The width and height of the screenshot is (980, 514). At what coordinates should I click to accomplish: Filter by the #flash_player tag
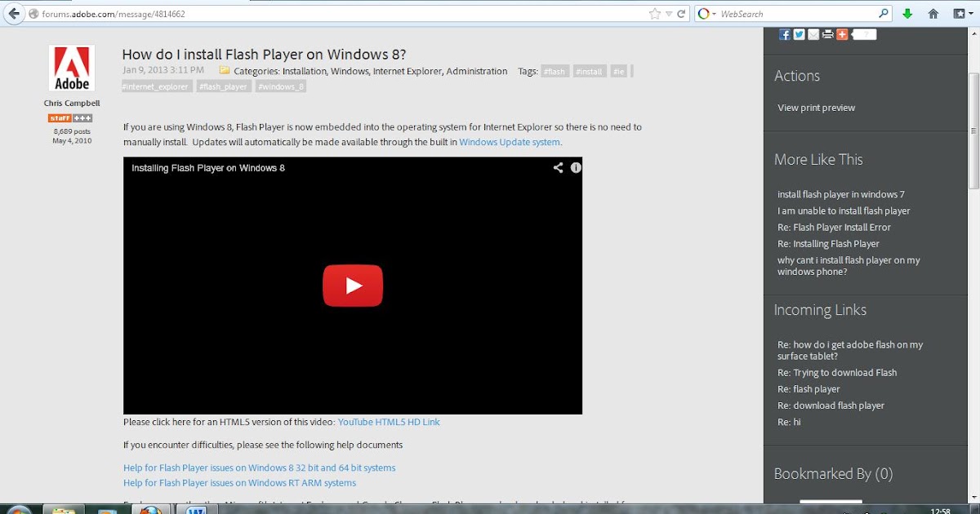224,86
